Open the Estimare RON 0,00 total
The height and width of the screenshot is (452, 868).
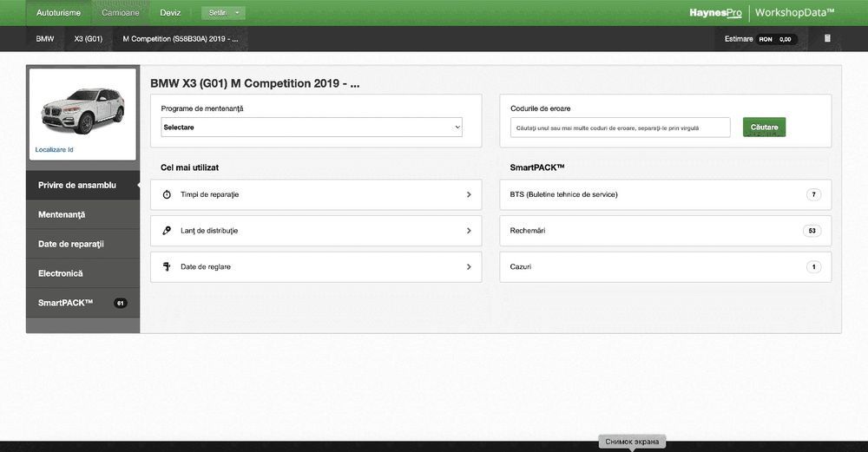pyautogui.click(x=761, y=39)
